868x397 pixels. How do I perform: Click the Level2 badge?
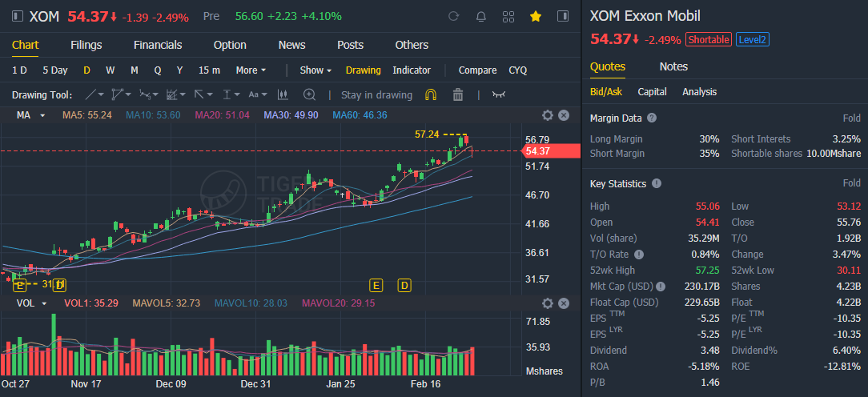click(753, 40)
